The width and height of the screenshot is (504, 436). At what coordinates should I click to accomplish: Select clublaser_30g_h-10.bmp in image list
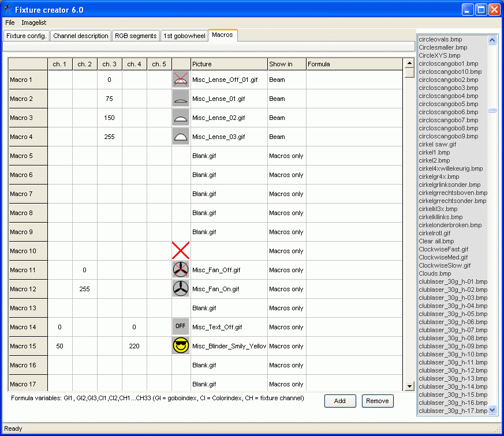coord(453,354)
